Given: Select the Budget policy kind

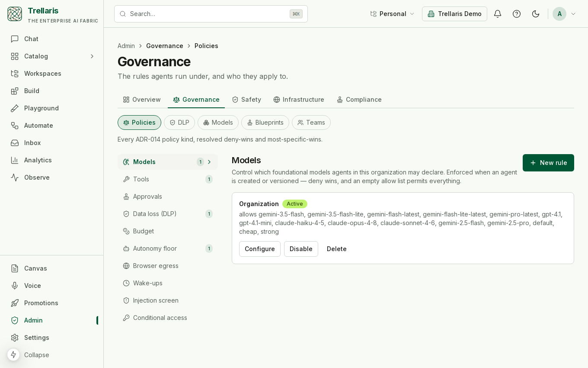Looking at the screenshot, I should coord(168,231).
